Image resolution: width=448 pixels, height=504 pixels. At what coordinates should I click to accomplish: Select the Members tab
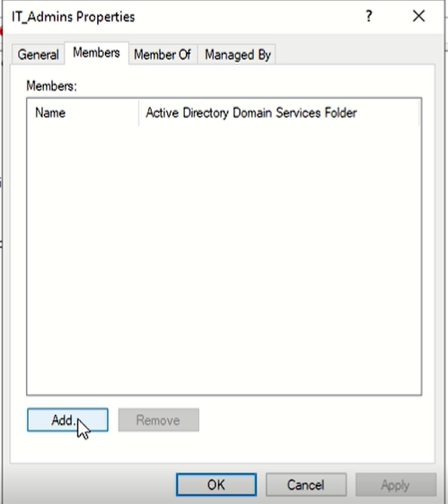pyautogui.click(x=96, y=53)
